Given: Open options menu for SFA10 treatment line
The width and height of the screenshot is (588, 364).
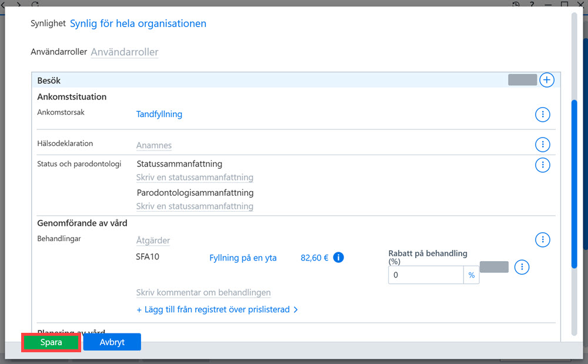Looking at the screenshot, I should click(522, 267).
